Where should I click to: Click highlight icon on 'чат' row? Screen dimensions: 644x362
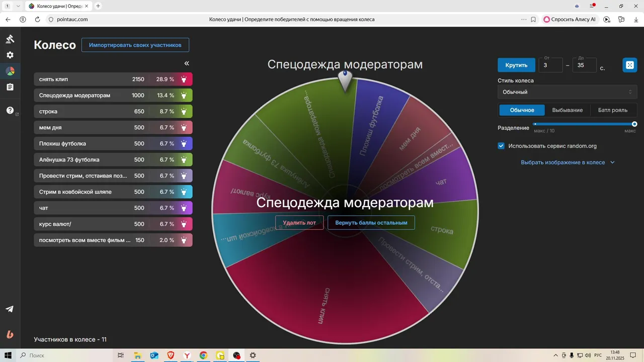click(x=184, y=208)
